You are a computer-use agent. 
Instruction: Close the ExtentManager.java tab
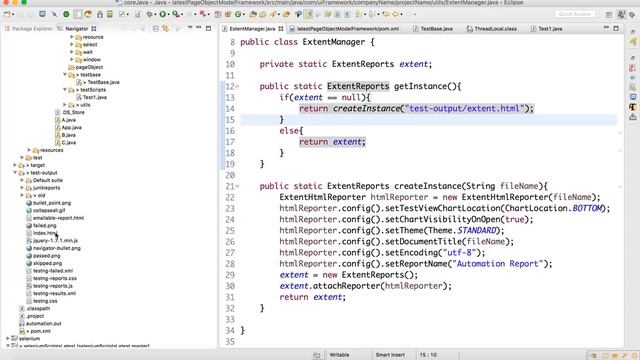coord(281,29)
